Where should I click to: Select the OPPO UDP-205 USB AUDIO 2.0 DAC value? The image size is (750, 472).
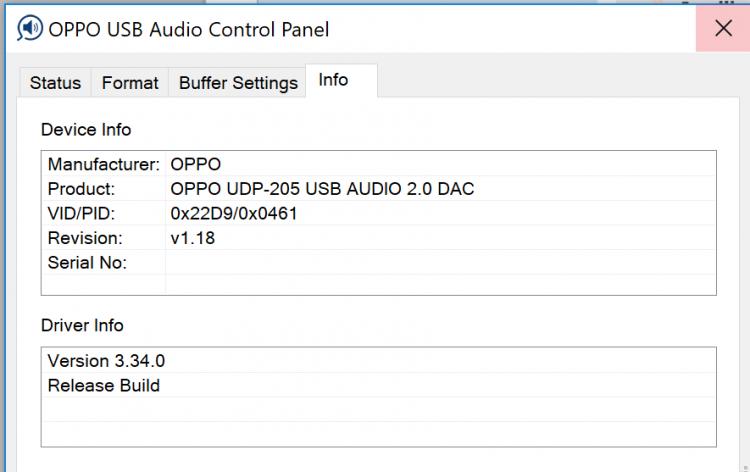click(x=322, y=189)
